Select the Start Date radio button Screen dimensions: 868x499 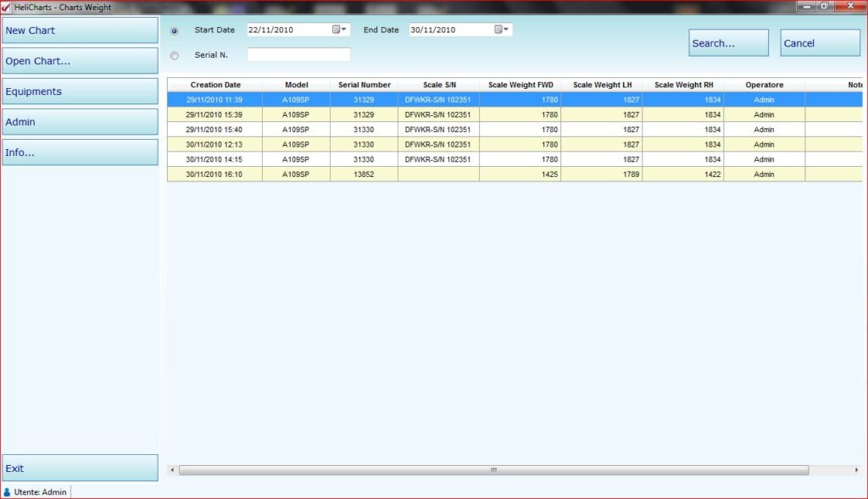click(x=175, y=30)
